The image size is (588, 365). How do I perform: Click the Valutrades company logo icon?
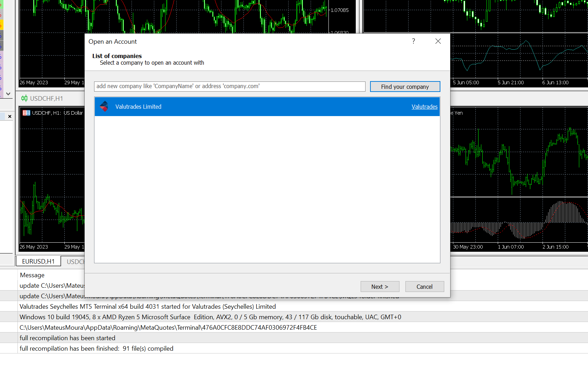pos(104,107)
